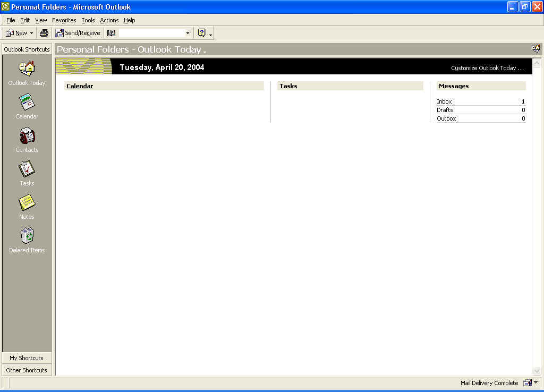
Task: Open the Edit menu
Action: pos(25,20)
